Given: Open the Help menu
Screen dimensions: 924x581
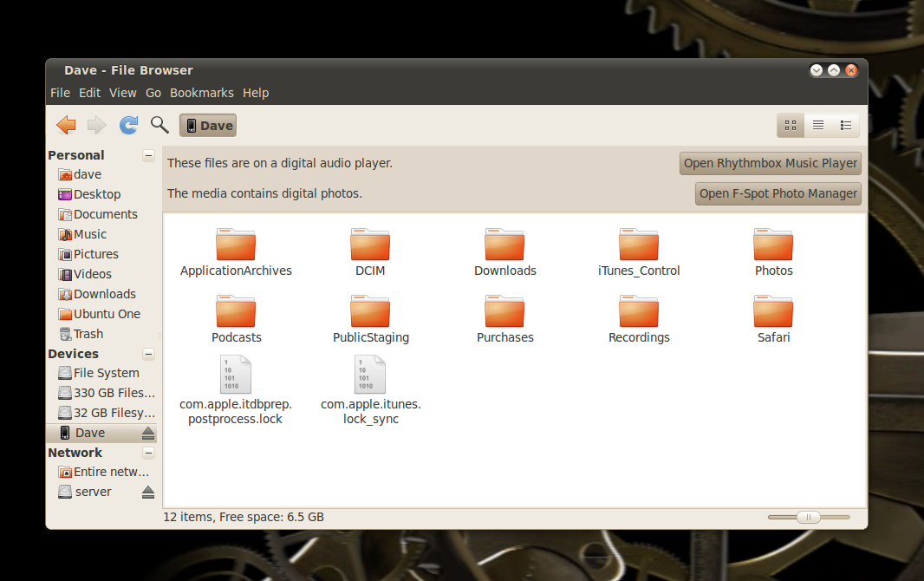Looking at the screenshot, I should click(x=256, y=93).
